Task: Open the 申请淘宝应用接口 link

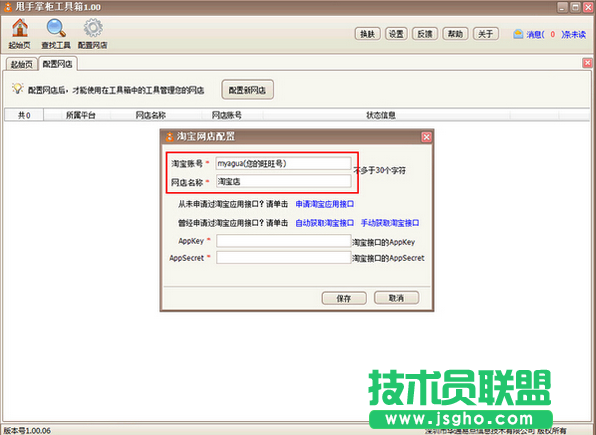Action: pyautogui.click(x=325, y=204)
